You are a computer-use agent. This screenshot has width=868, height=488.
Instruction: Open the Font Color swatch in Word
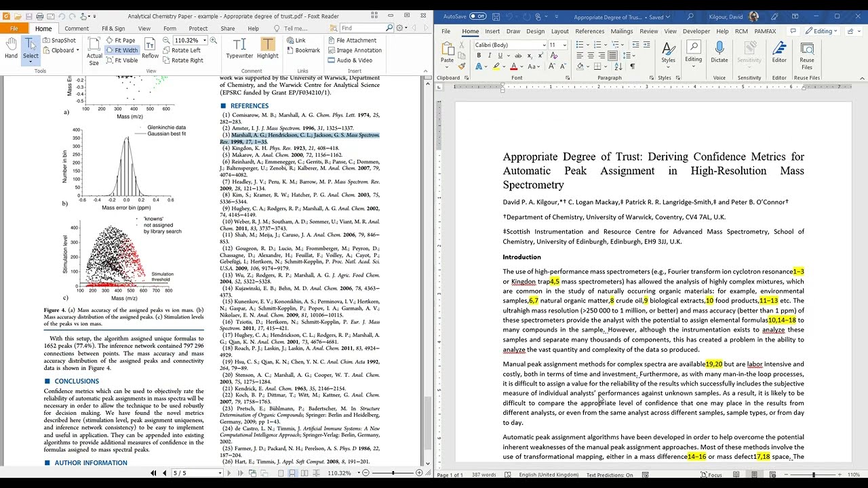pyautogui.click(x=513, y=66)
